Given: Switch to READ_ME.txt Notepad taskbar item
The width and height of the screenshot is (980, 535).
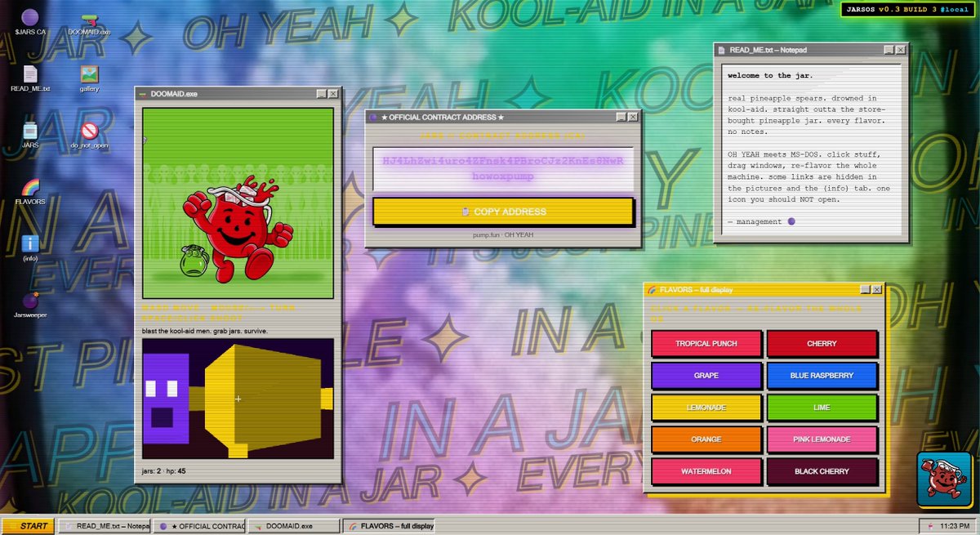Looking at the screenshot, I should coord(105,526).
